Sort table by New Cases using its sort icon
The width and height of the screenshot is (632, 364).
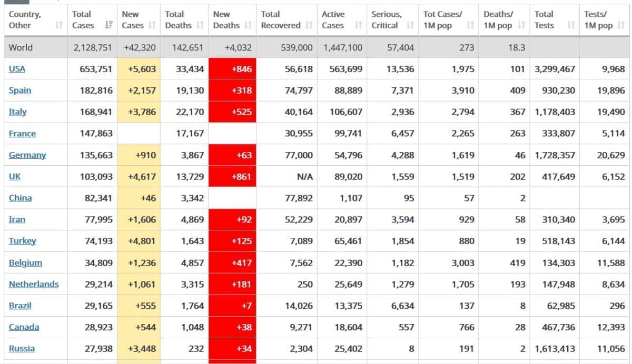click(x=152, y=25)
